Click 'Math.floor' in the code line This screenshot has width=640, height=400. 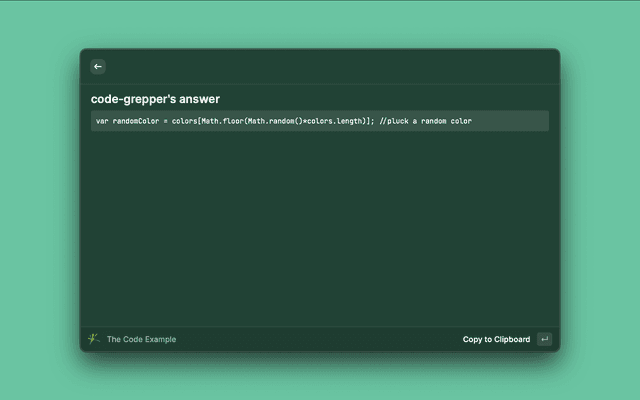click(222, 121)
